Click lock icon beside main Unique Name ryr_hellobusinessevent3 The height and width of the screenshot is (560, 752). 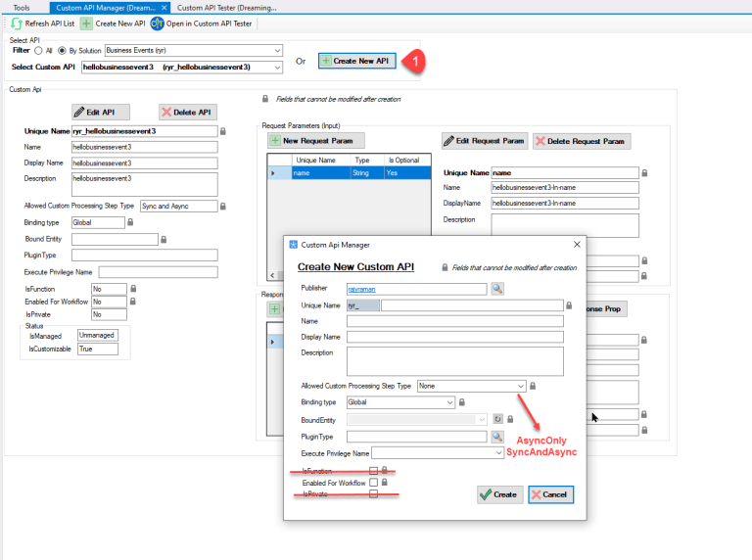coord(223,131)
